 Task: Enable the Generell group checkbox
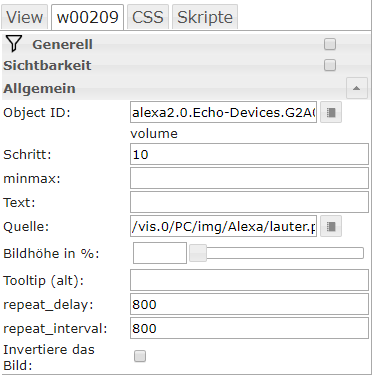point(330,44)
